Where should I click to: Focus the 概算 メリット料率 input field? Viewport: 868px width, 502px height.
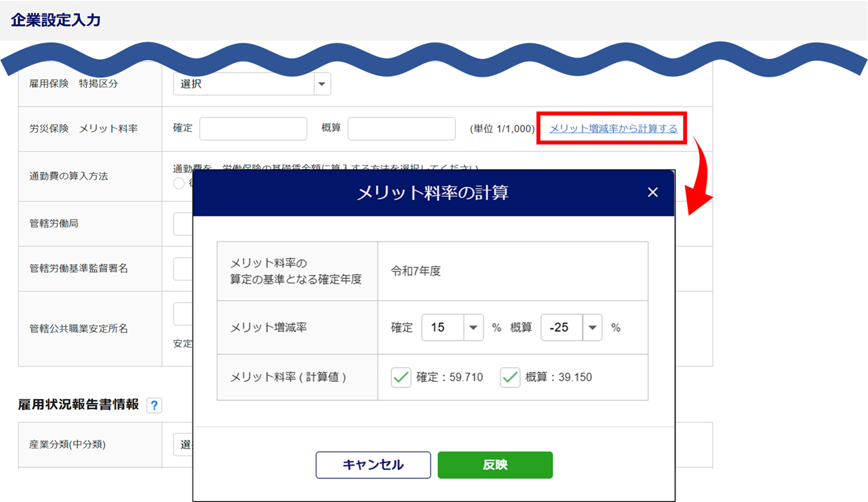pyautogui.click(x=401, y=128)
